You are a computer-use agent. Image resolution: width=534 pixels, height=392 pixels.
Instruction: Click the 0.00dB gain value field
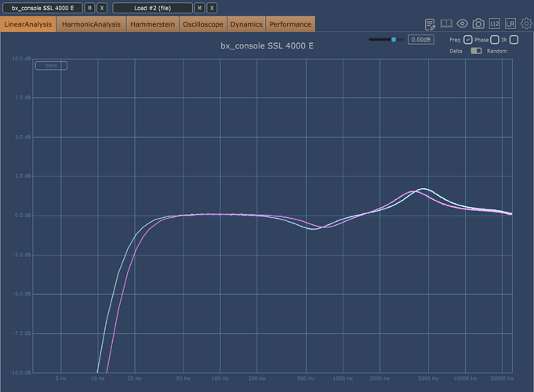point(421,39)
